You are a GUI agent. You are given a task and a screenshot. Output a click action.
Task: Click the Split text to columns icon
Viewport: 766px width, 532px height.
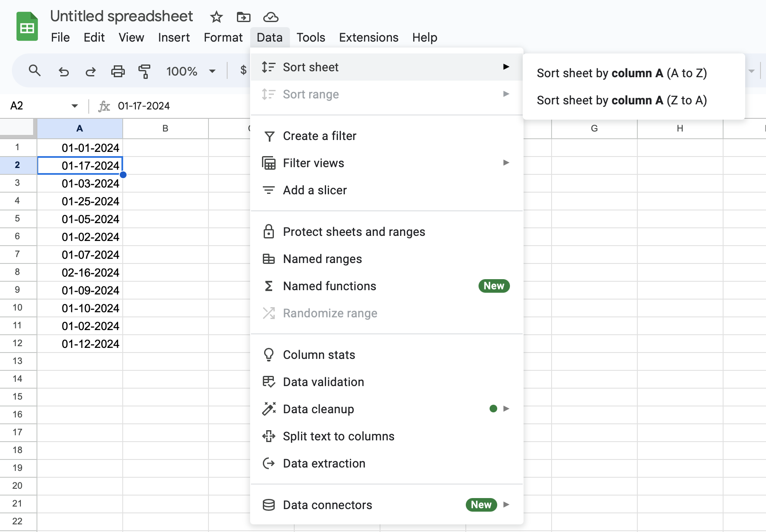click(269, 436)
